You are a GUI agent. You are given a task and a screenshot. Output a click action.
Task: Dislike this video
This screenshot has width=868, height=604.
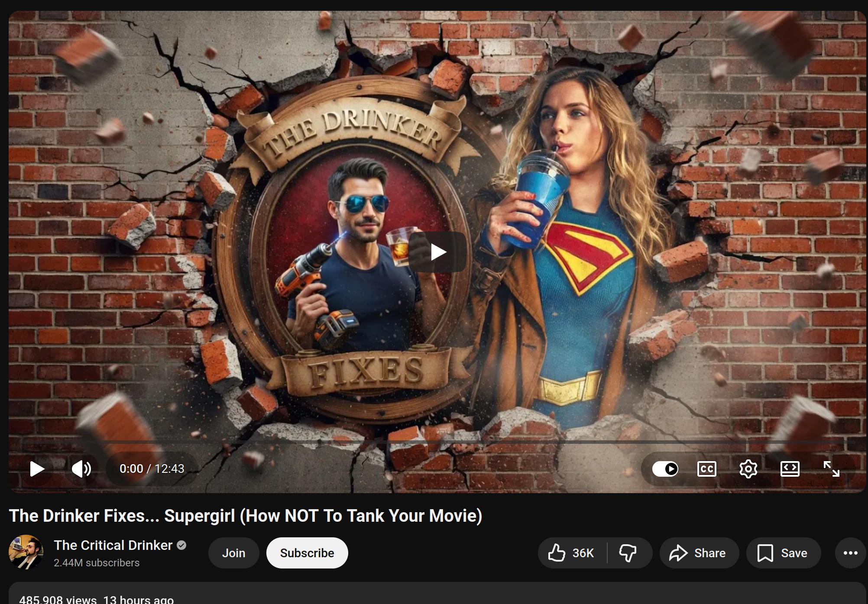[x=628, y=553]
